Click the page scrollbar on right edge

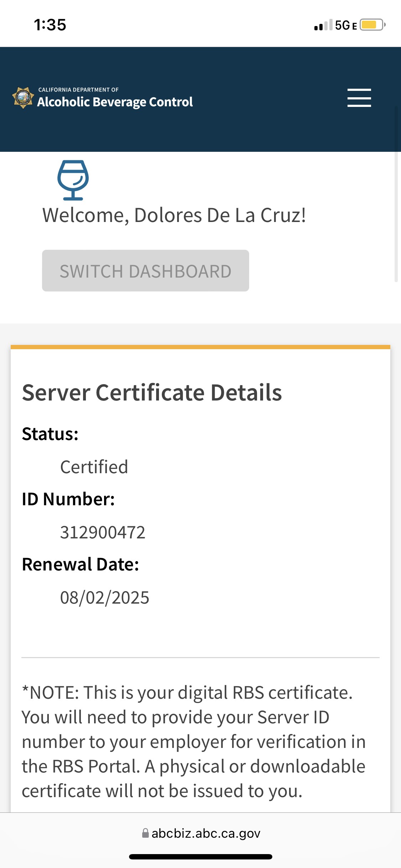(396, 192)
